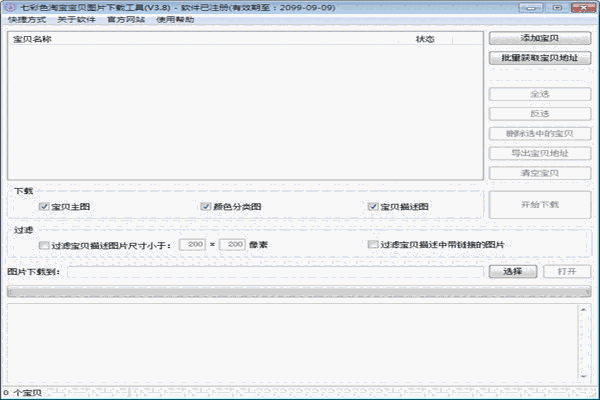Screen dimensions: 600x400
Task: Open the 官方网站 menu
Action: tap(126, 20)
